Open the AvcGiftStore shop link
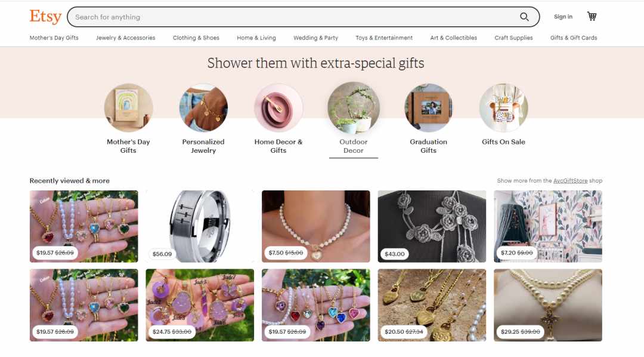 [570, 180]
